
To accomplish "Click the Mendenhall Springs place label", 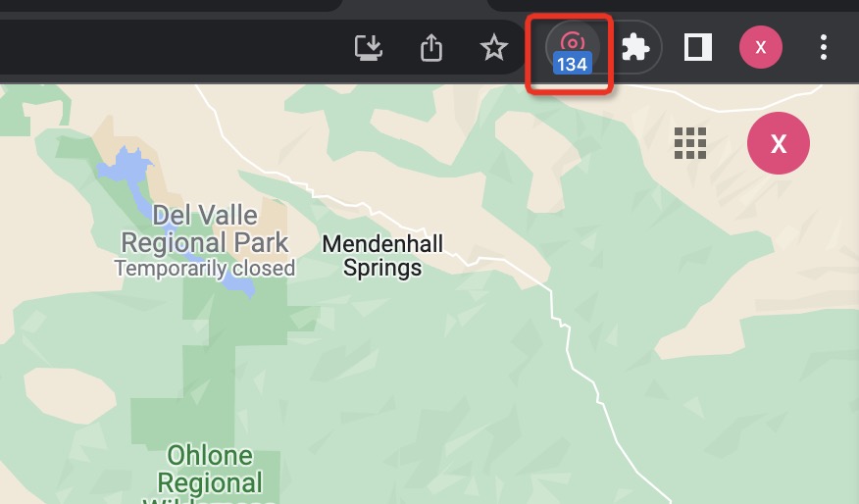I will click(x=382, y=256).
